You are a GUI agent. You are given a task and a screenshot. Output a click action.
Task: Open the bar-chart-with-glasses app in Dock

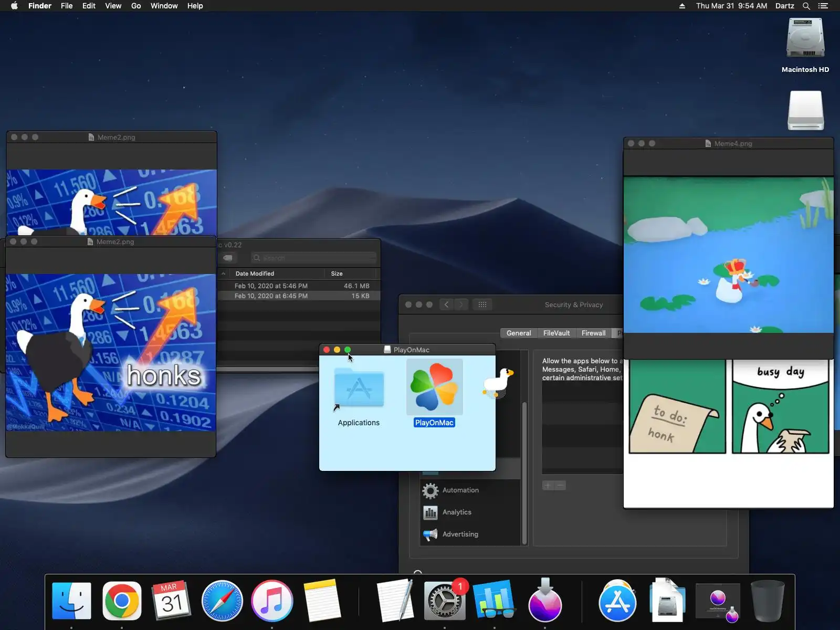point(495,601)
